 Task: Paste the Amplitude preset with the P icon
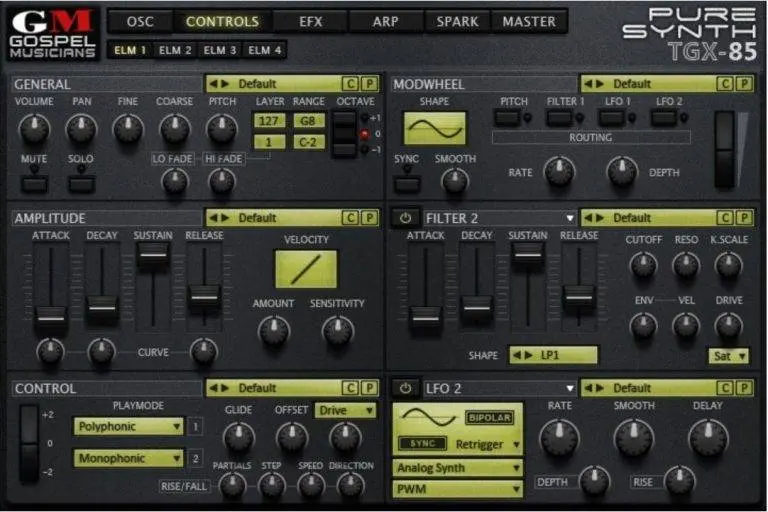point(369,218)
